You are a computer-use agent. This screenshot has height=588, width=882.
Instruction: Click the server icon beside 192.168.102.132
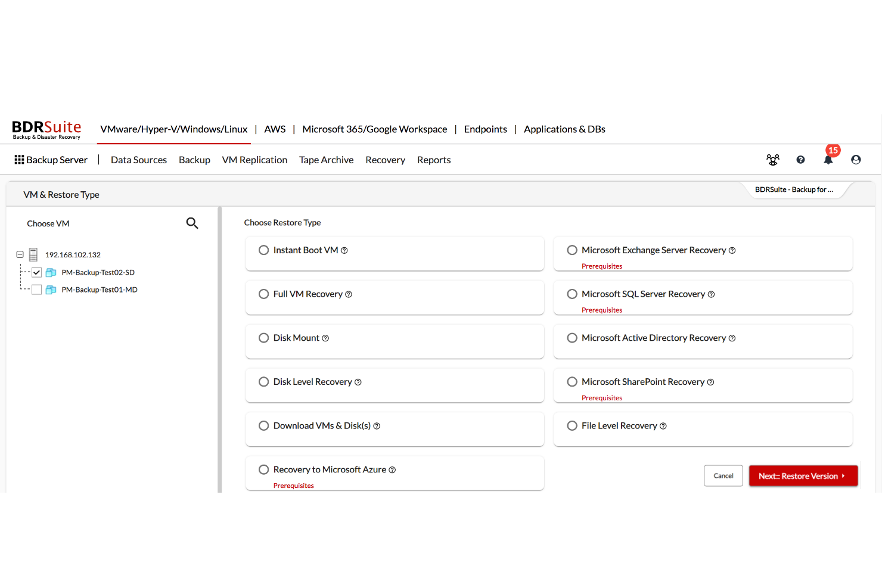[x=33, y=254]
